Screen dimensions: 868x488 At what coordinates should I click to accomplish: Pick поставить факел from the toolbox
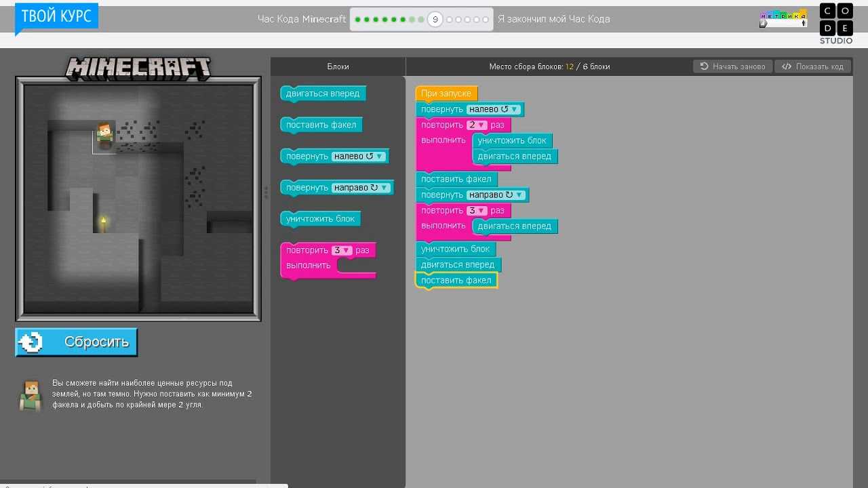coord(321,125)
